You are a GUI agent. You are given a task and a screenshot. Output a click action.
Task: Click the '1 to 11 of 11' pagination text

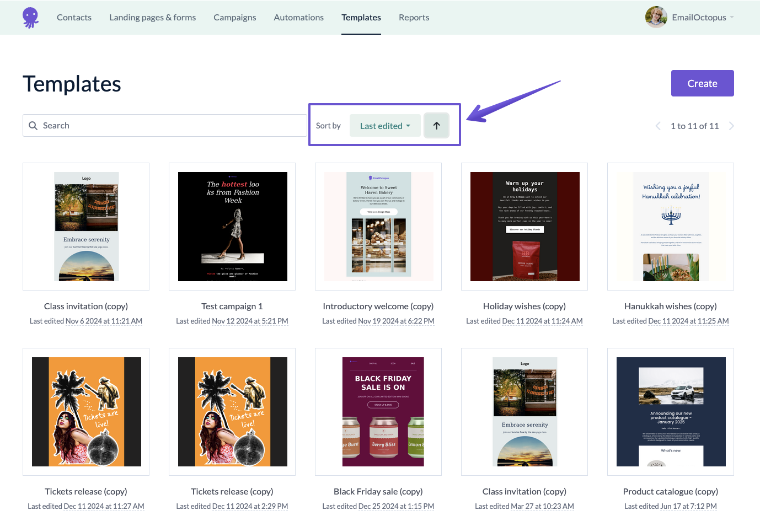(x=695, y=126)
